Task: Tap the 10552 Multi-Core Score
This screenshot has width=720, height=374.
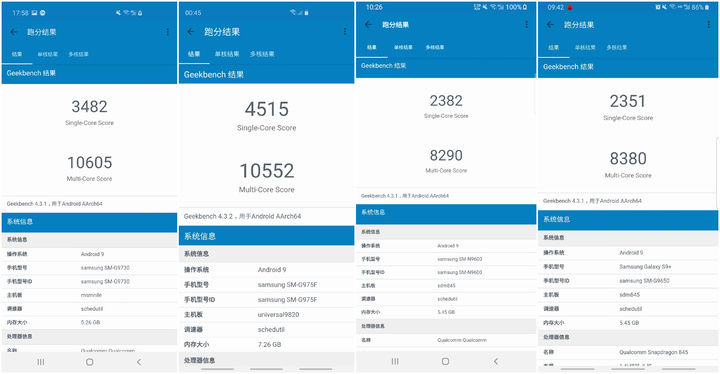Action: (x=267, y=171)
